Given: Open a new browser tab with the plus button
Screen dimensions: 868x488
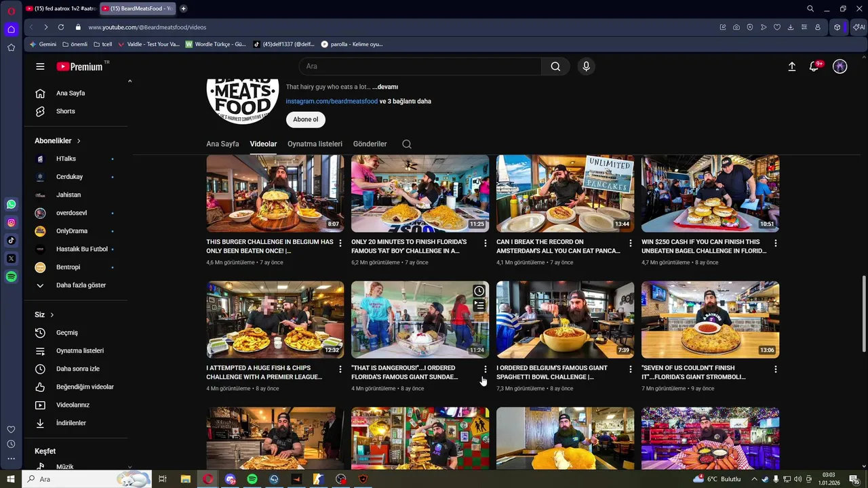Looking at the screenshot, I should tap(183, 9).
